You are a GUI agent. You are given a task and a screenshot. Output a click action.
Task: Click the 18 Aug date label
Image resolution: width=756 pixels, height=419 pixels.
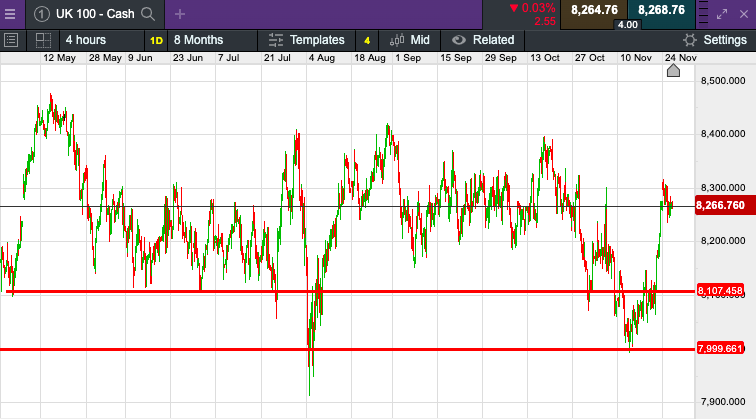pos(370,58)
